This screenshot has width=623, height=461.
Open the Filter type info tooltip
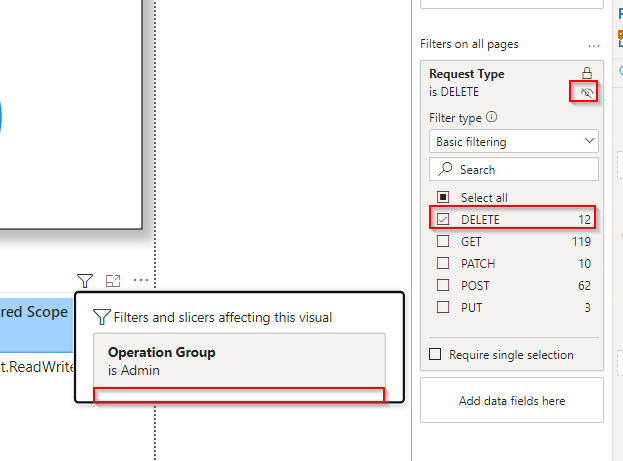coord(491,117)
